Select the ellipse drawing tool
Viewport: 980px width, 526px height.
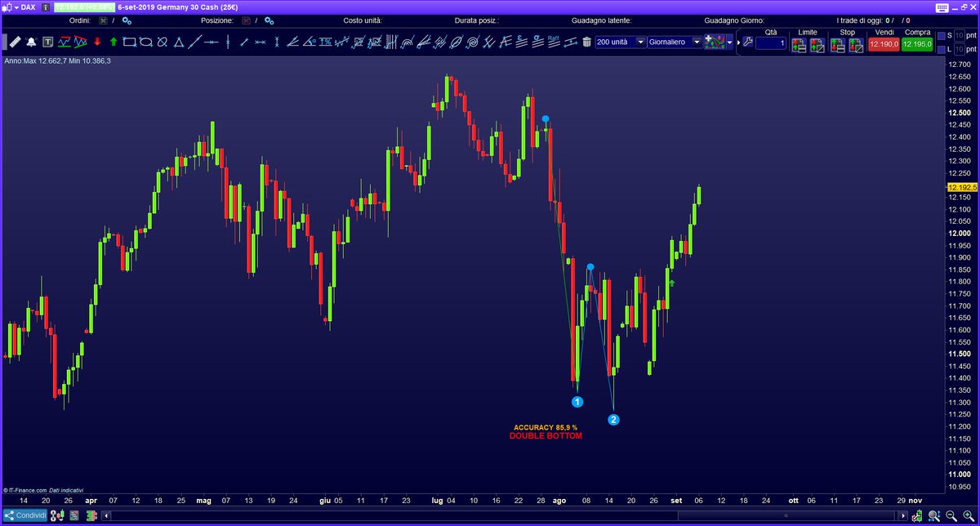pyautogui.click(x=146, y=42)
